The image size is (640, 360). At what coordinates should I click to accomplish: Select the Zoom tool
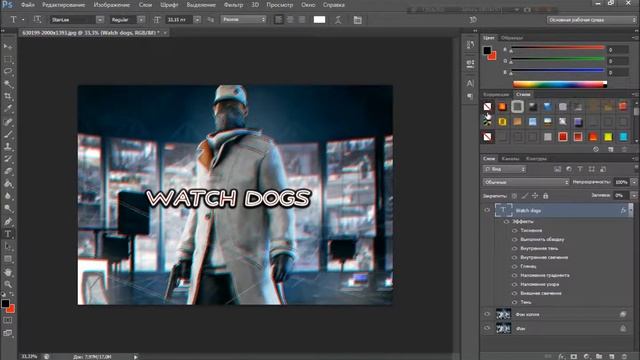[8, 284]
